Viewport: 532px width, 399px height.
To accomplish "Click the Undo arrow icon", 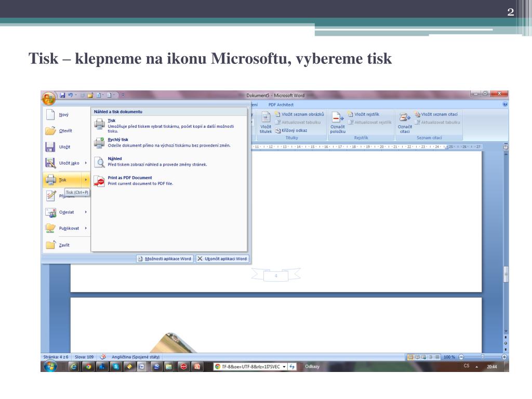I will point(70,96).
